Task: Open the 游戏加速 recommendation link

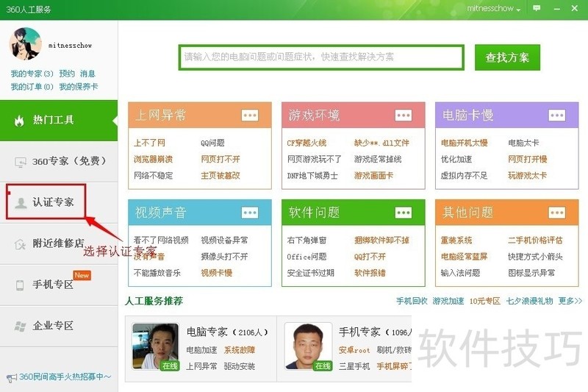Action: pyautogui.click(x=448, y=301)
